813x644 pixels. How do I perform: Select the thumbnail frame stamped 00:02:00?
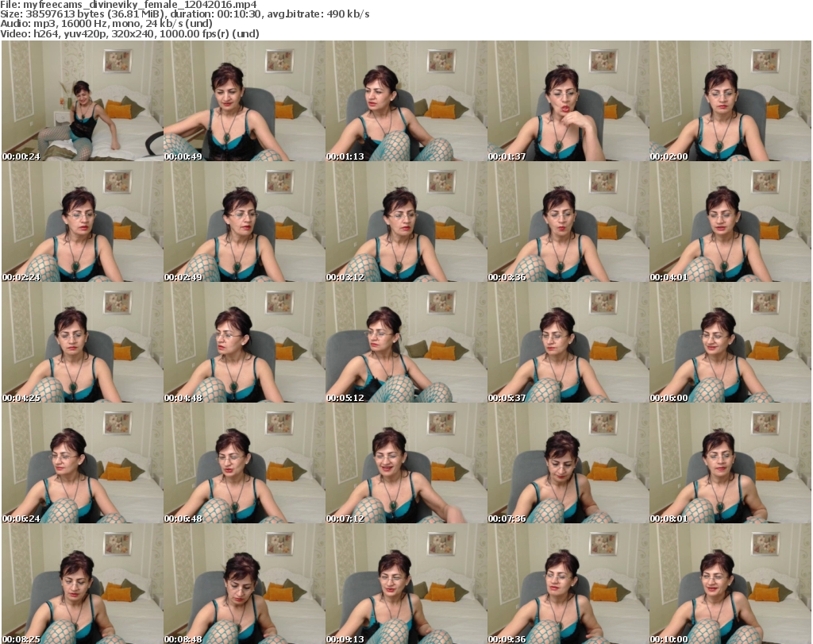(x=730, y=101)
